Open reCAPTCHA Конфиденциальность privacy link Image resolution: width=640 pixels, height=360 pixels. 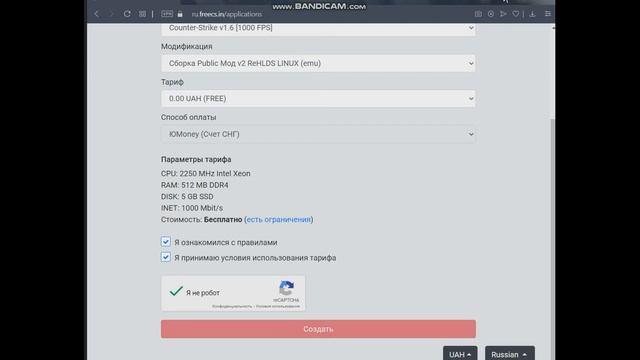click(x=232, y=306)
